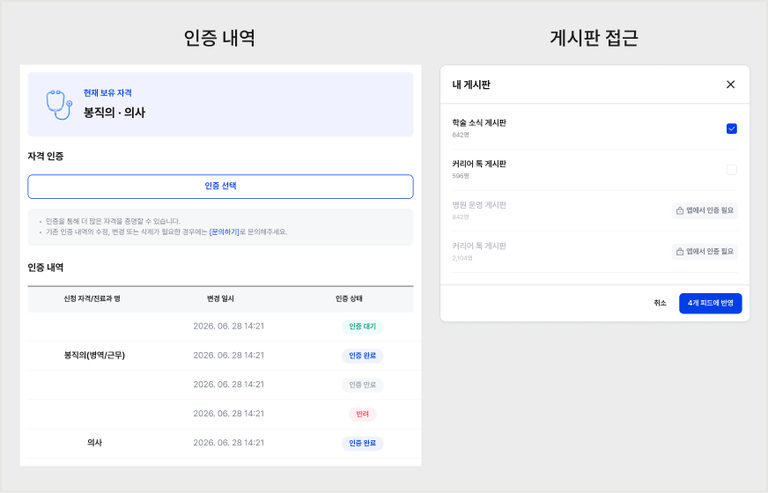The width and height of the screenshot is (768, 493).
Task: Apply changes with 4개 피드에 반영
Action: click(x=710, y=303)
